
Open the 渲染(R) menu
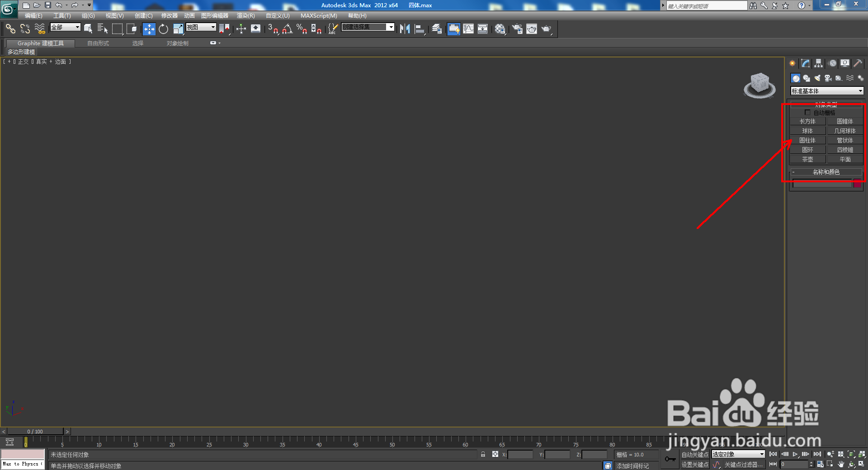(x=245, y=15)
